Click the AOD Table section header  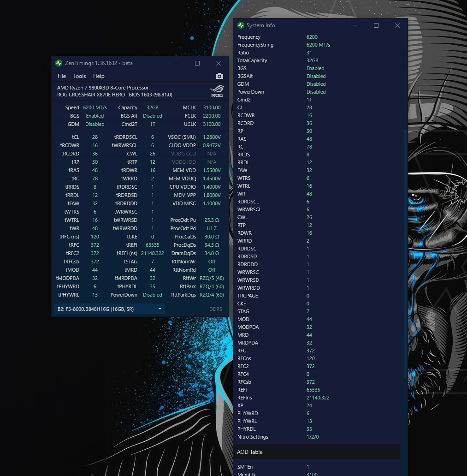point(317,452)
